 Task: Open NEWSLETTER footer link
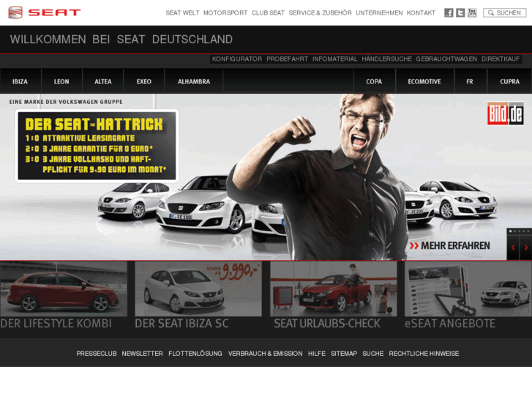[142, 354]
